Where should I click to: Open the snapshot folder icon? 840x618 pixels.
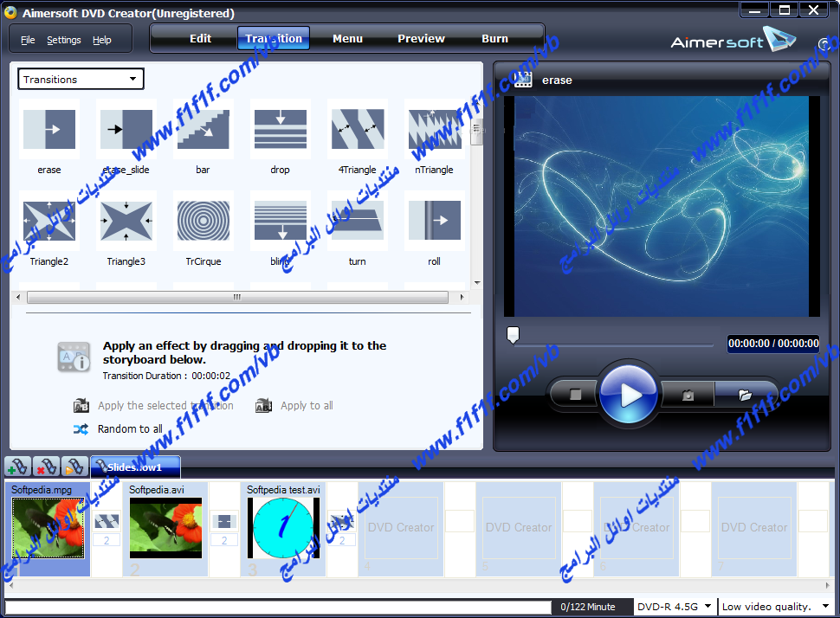point(745,395)
